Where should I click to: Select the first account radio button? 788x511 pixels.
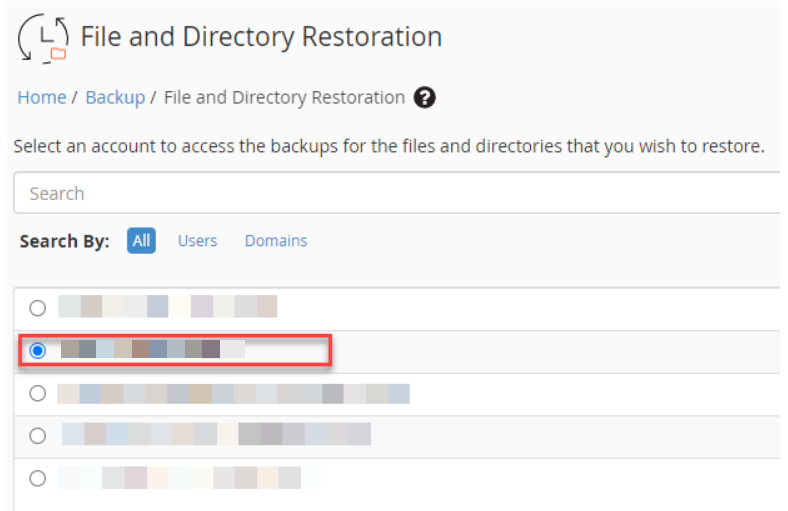38,308
